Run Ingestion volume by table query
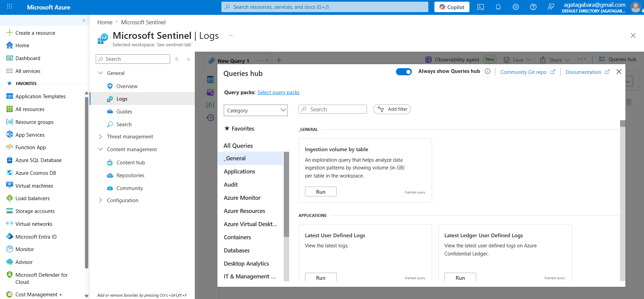Image resolution: width=644 pixels, height=299 pixels. coord(320,192)
